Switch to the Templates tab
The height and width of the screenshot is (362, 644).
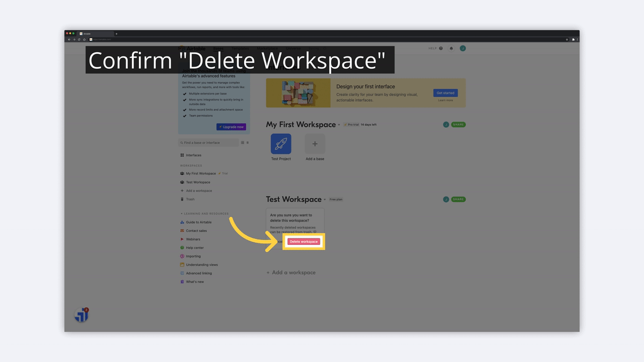point(240,48)
